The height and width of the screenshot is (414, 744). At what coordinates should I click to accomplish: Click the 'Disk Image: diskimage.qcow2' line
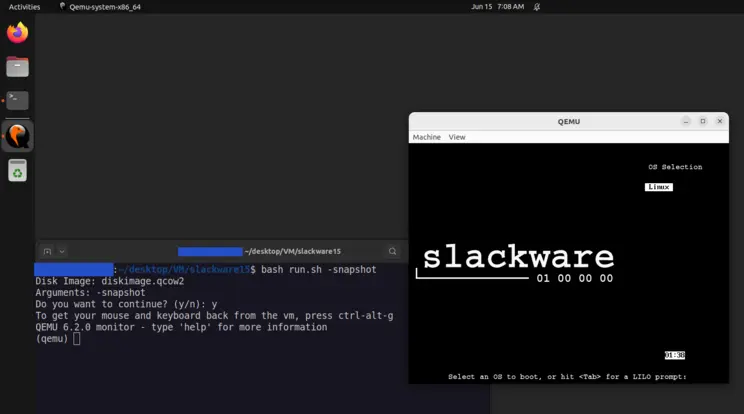click(x=110, y=281)
